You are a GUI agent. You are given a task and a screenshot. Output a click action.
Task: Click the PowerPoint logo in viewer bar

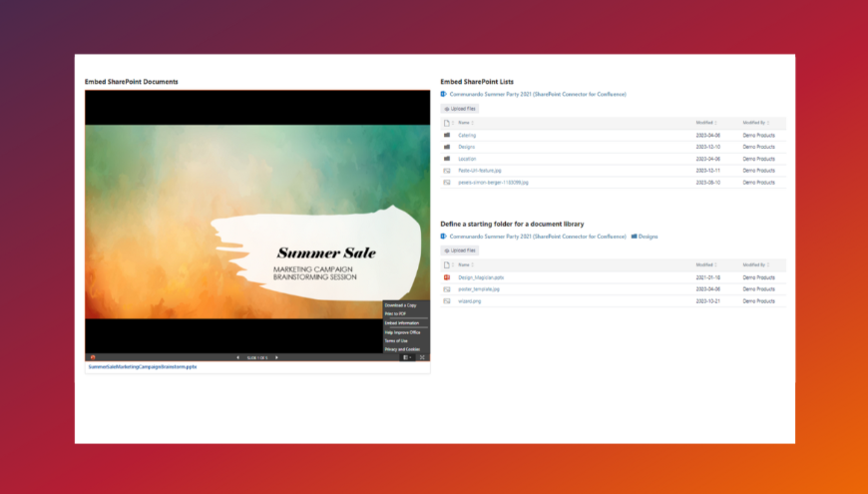(93, 357)
